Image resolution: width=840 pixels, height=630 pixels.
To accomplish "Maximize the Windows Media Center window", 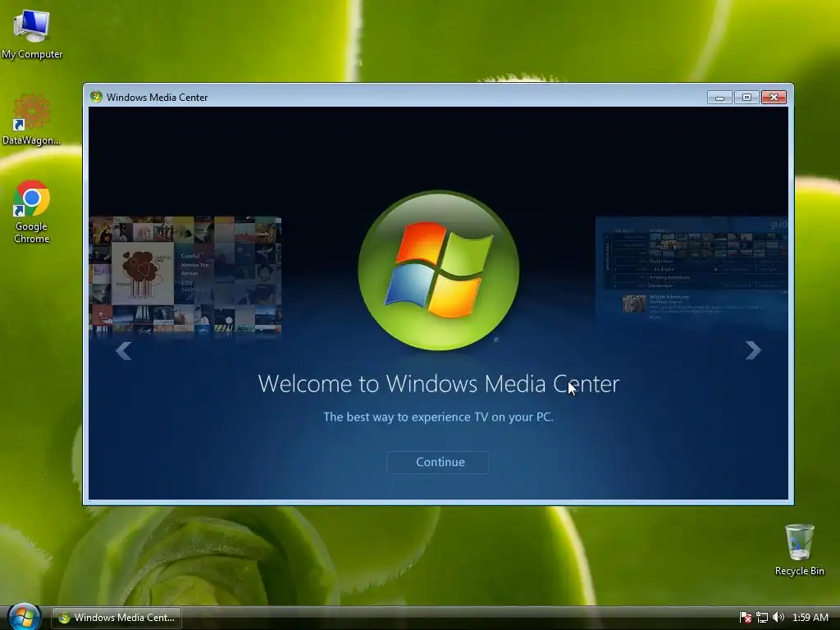I will (746, 98).
